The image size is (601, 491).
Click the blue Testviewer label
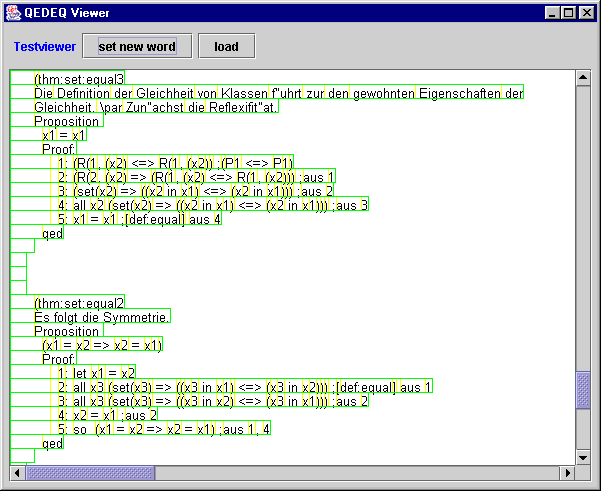pos(44,47)
